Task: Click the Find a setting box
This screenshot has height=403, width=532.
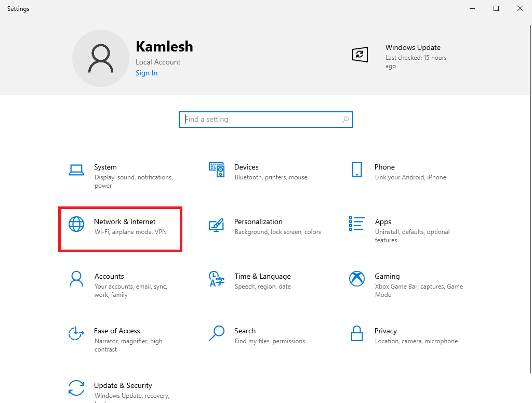Action: (x=266, y=120)
